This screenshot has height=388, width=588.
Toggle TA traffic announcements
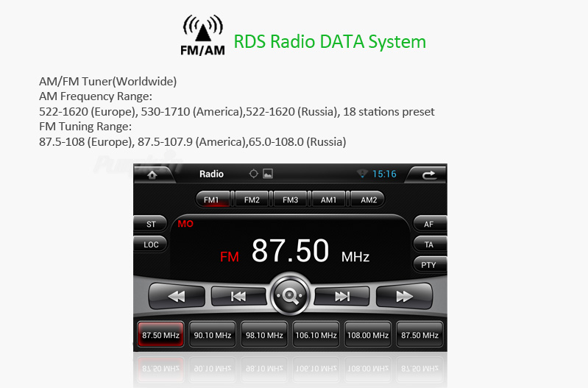428,244
